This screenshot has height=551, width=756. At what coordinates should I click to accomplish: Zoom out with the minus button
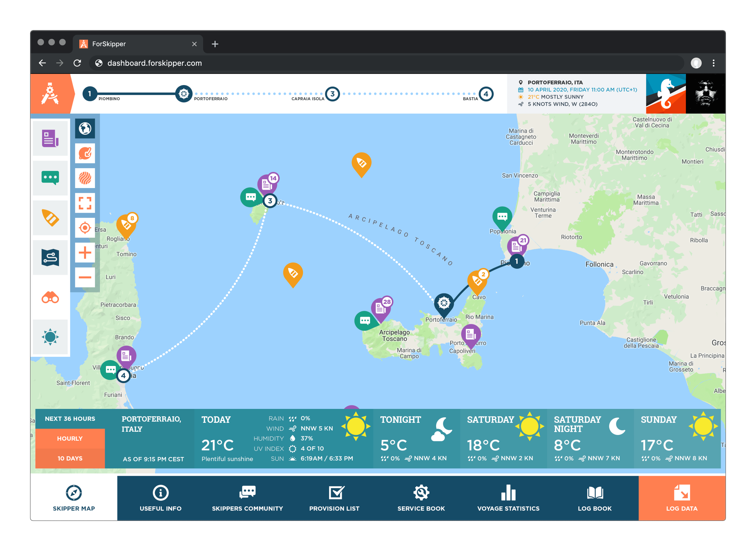[x=85, y=277]
